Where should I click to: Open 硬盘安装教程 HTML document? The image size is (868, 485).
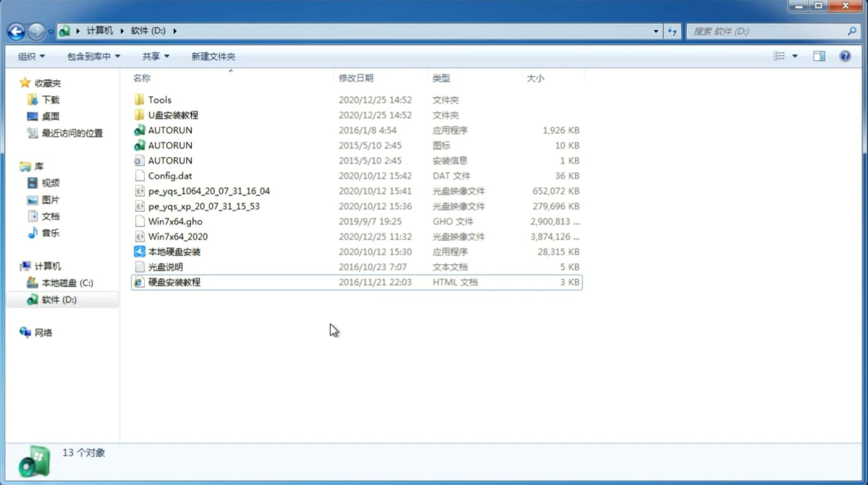pyautogui.click(x=173, y=282)
